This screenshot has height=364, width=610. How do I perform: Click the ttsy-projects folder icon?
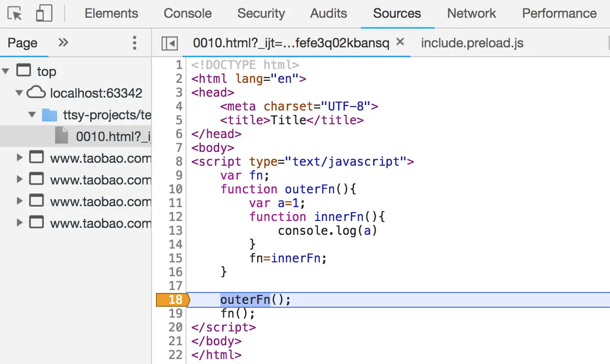click(49, 115)
